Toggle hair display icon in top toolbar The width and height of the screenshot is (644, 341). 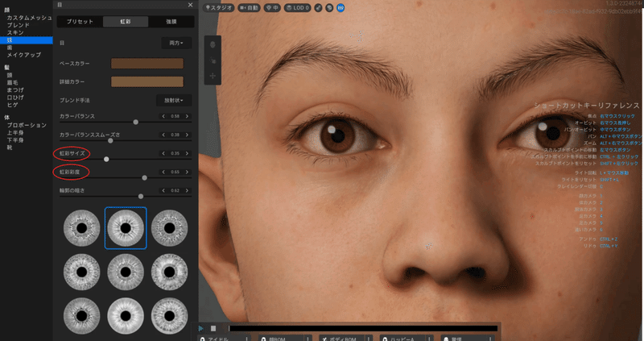pos(318,8)
